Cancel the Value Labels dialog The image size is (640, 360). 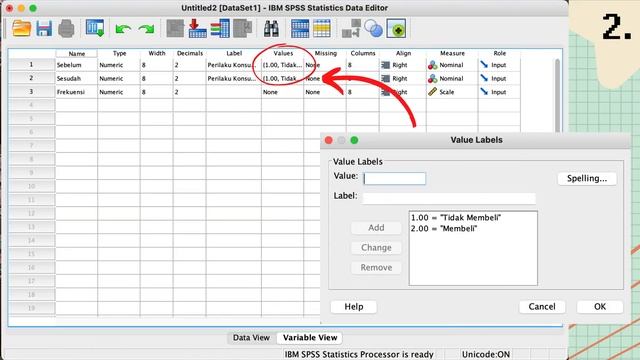click(542, 307)
